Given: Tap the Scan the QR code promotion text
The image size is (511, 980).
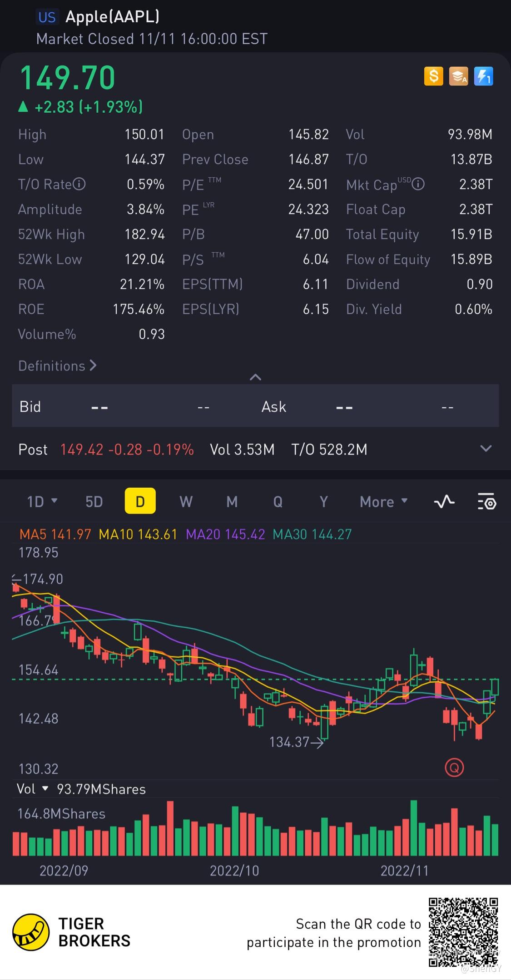Looking at the screenshot, I should (x=334, y=933).
